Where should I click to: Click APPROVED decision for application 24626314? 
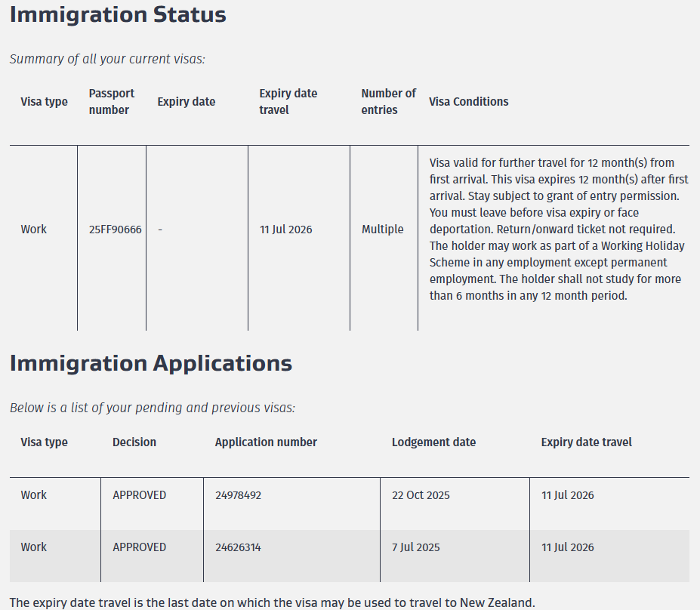pos(139,547)
